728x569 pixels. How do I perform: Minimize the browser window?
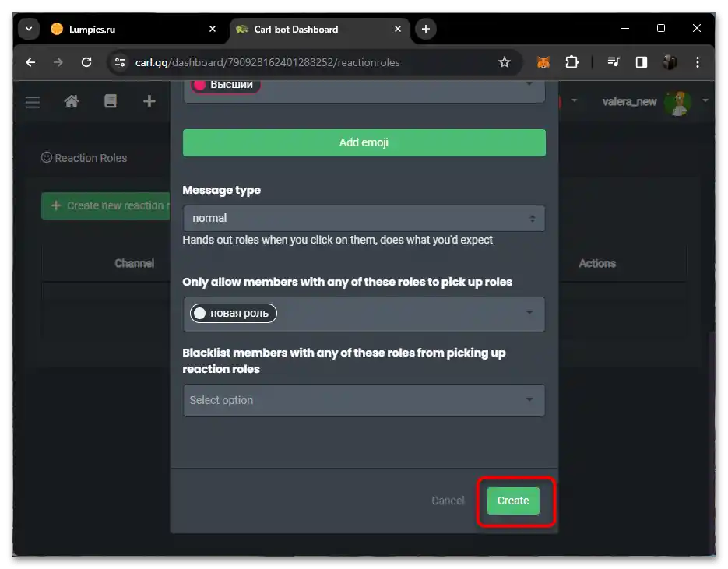[625, 28]
